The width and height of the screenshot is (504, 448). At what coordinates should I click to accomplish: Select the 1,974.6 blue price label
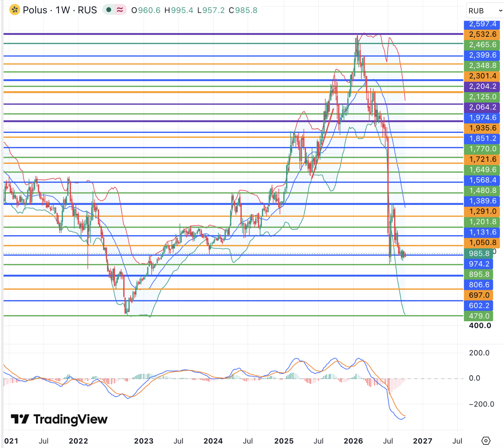482,118
